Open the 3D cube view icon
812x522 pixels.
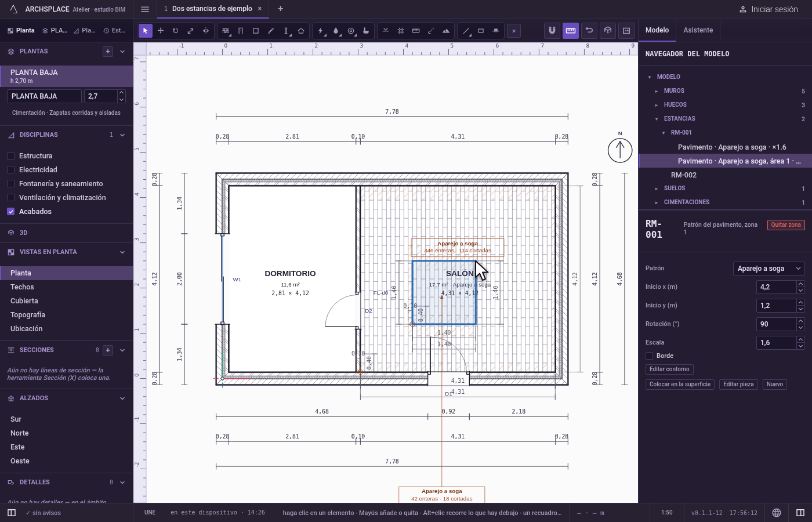(x=608, y=30)
